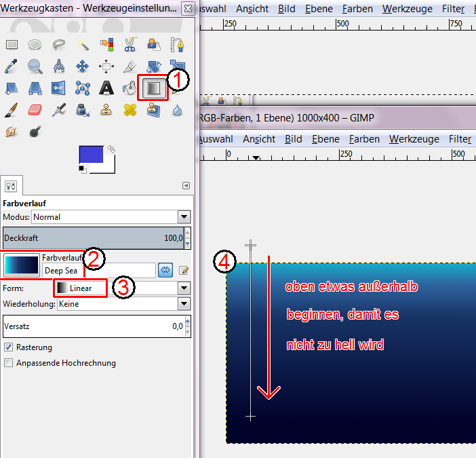The width and height of the screenshot is (476, 458).
Task: Reset colors to black and white
Action: tap(82, 169)
